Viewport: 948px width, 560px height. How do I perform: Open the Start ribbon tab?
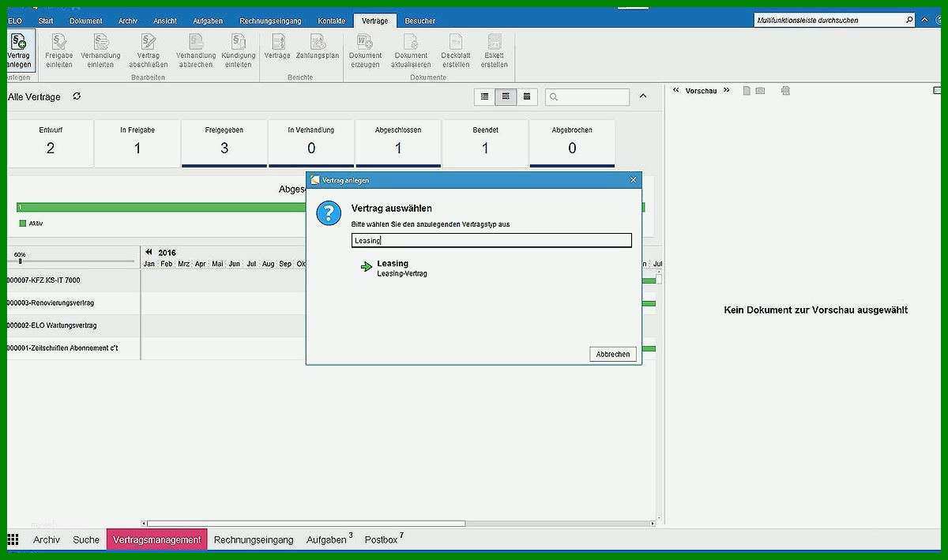tap(46, 21)
